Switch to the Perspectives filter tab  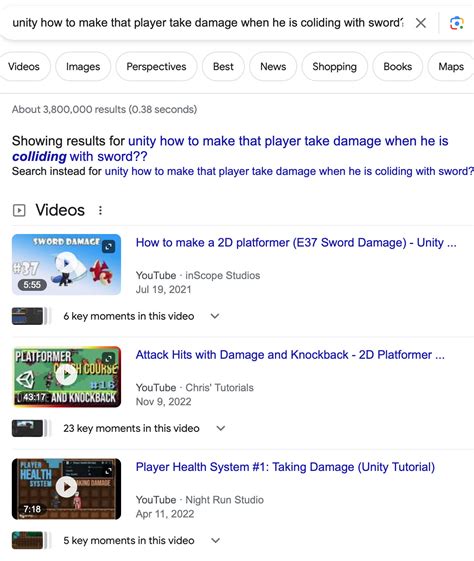tap(156, 67)
